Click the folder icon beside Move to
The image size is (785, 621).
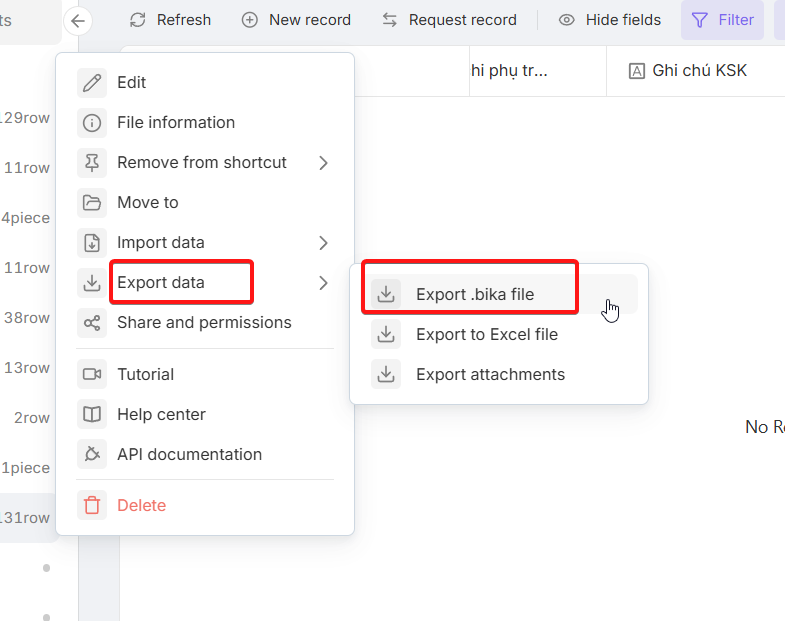92,203
